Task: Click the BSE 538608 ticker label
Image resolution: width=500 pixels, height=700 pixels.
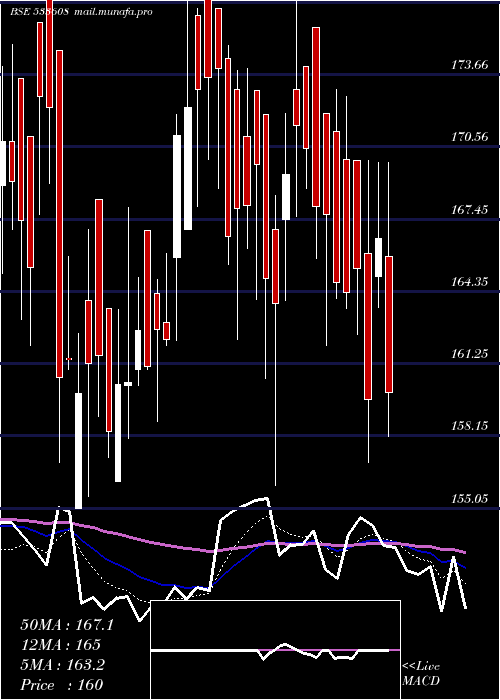Action: pos(39,12)
